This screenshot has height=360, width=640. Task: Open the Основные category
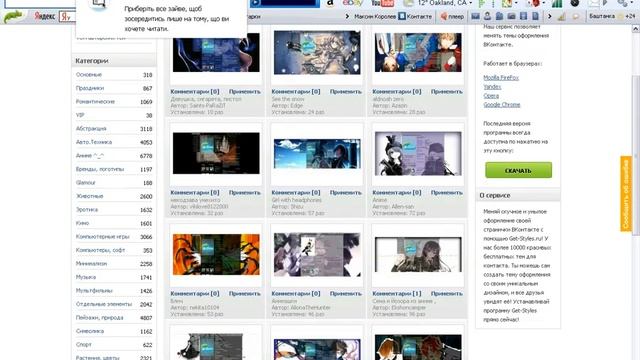[x=89, y=75]
